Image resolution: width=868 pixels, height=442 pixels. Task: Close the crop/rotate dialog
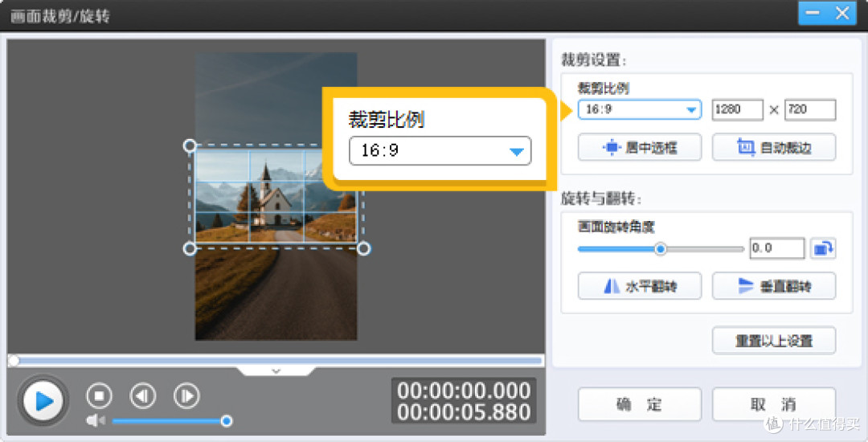(x=843, y=13)
